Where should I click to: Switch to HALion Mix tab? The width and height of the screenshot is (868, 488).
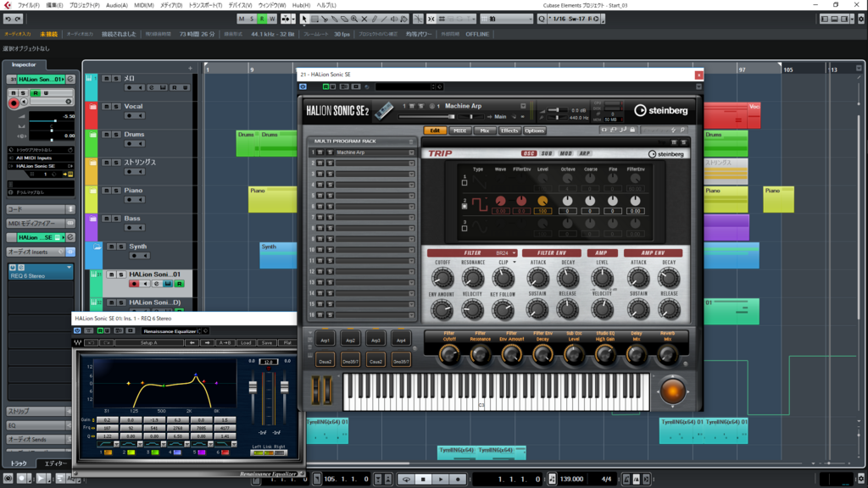[484, 130]
